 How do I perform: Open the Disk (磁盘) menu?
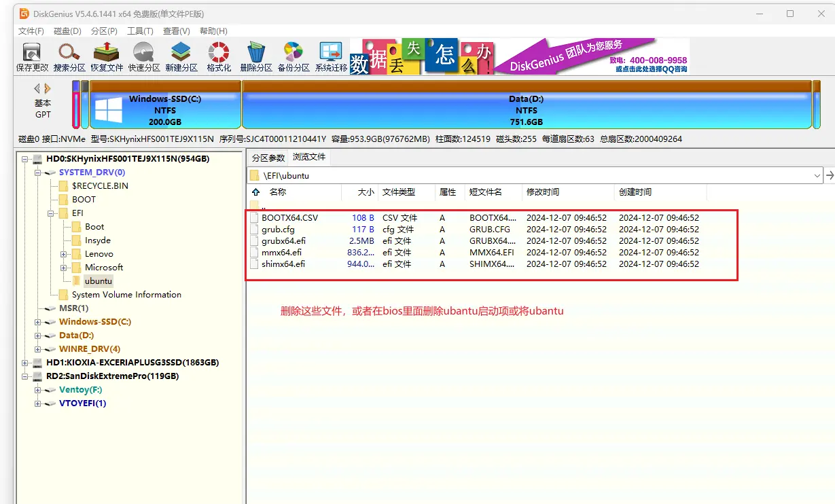(x=67, y=31)
